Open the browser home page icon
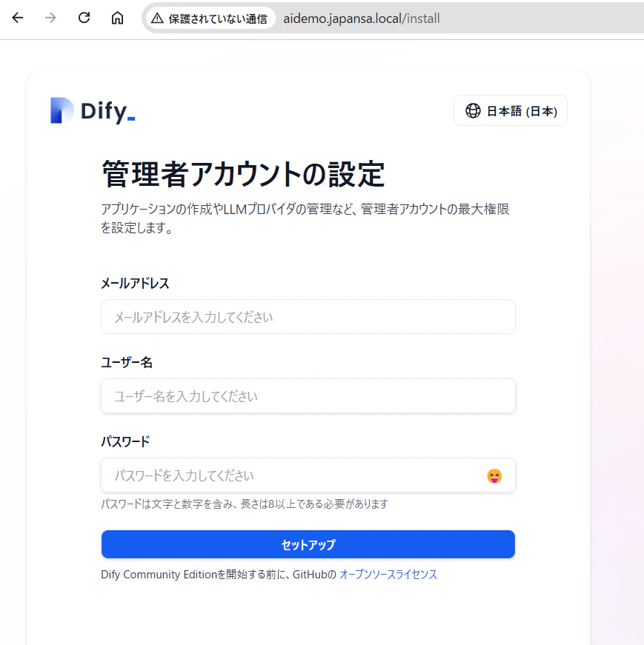 [117, 18]
